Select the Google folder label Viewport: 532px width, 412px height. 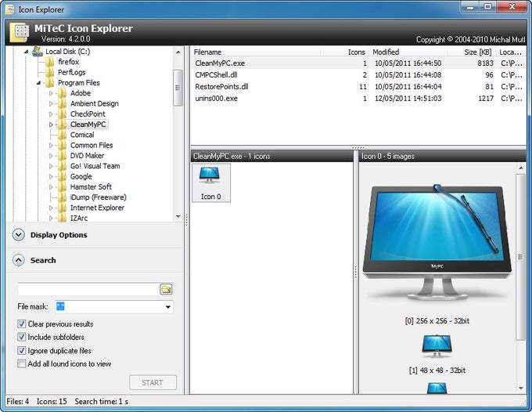point(81,176)
